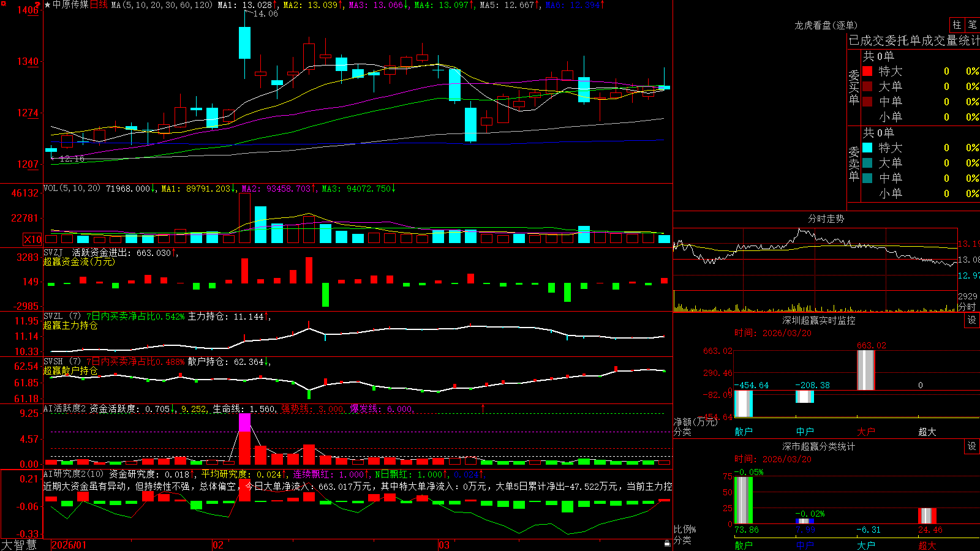This screenshot has height=551, width=980.
Task: Click the green 散户 bar showing 73.86
Action: point(744,500)
